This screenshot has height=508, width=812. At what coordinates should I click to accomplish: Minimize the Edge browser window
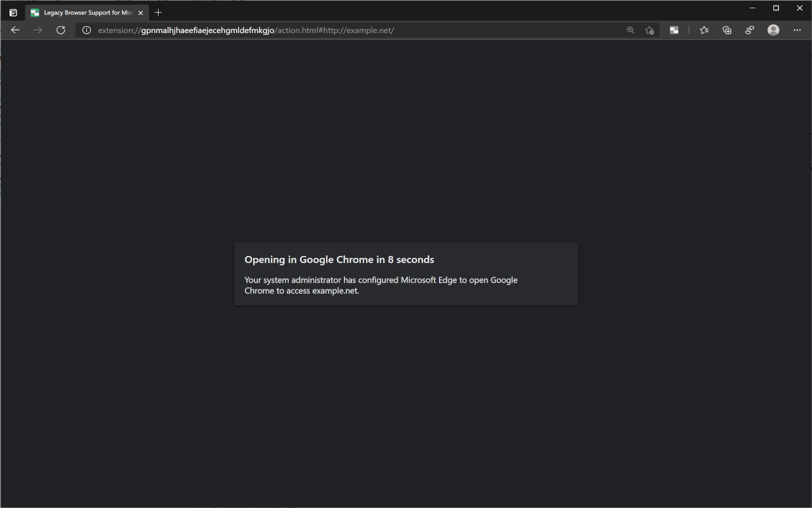(x=752, y=8)
